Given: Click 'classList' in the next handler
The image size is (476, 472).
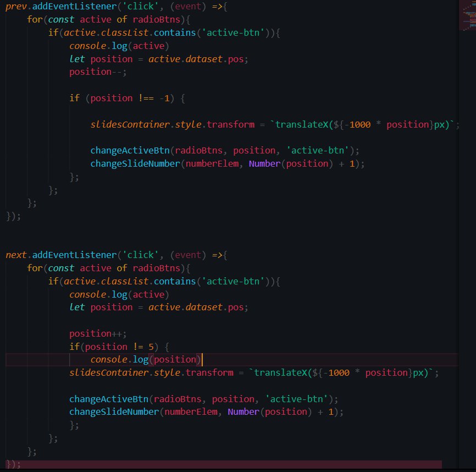Looking at the screenshot, I should pos(124,281).
